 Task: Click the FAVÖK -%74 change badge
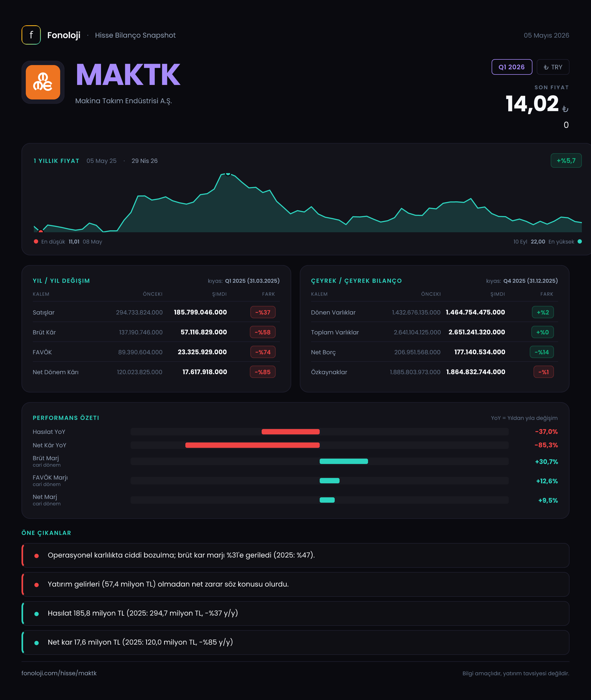pyautogui.click(x=263, y=352)
